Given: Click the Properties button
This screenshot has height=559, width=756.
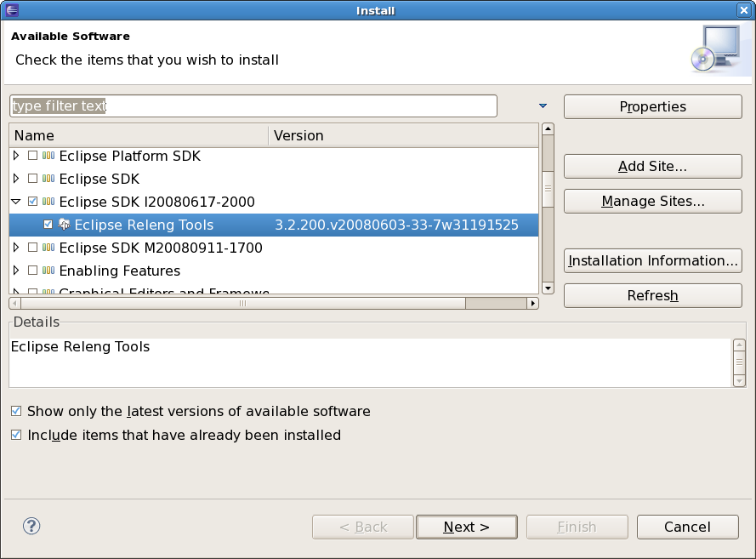Looking at the screenshot, I should [x=653, y=106].
